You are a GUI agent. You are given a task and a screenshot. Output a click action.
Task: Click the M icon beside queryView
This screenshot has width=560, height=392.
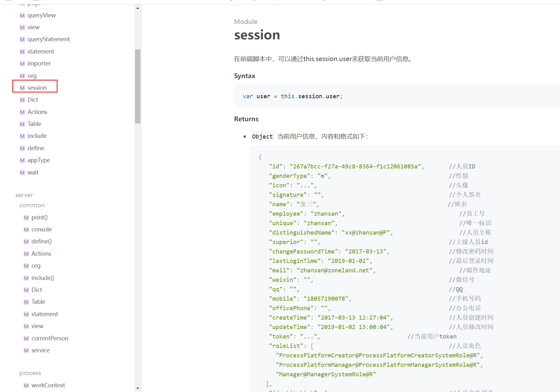(x=22, y=15)
